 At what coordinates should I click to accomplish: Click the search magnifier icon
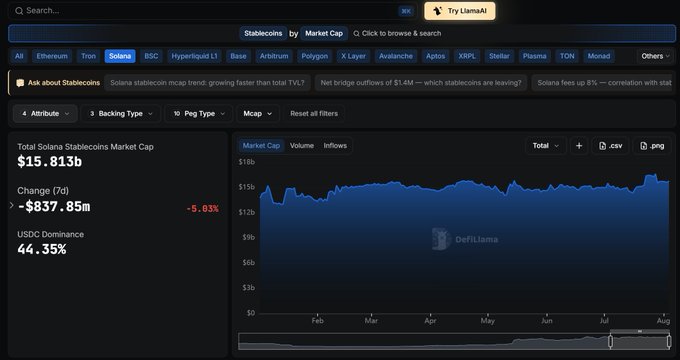(x=19, y=11)
